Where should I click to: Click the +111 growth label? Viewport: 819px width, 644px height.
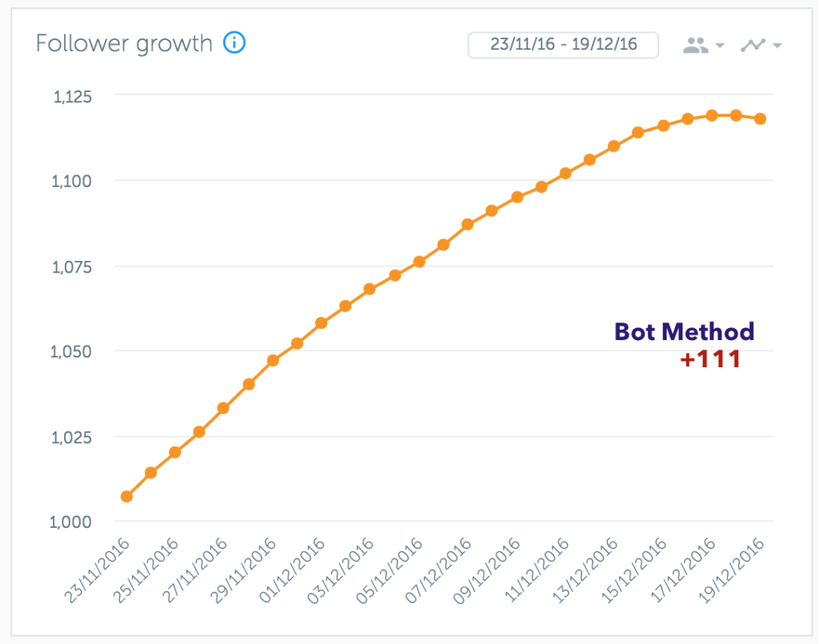click(710, 359)
